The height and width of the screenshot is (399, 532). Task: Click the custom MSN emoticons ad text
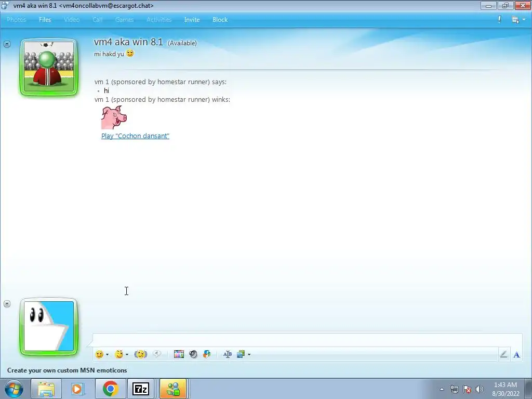click(67, 370)
